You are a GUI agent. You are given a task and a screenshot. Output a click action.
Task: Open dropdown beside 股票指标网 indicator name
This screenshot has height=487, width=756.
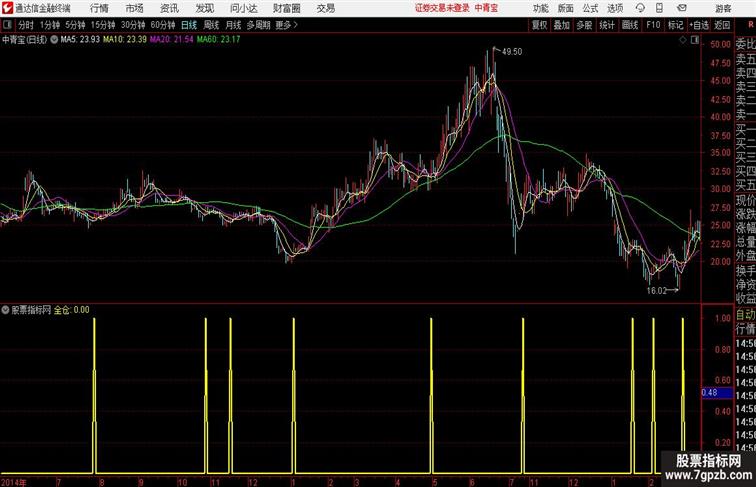(5, 310)
